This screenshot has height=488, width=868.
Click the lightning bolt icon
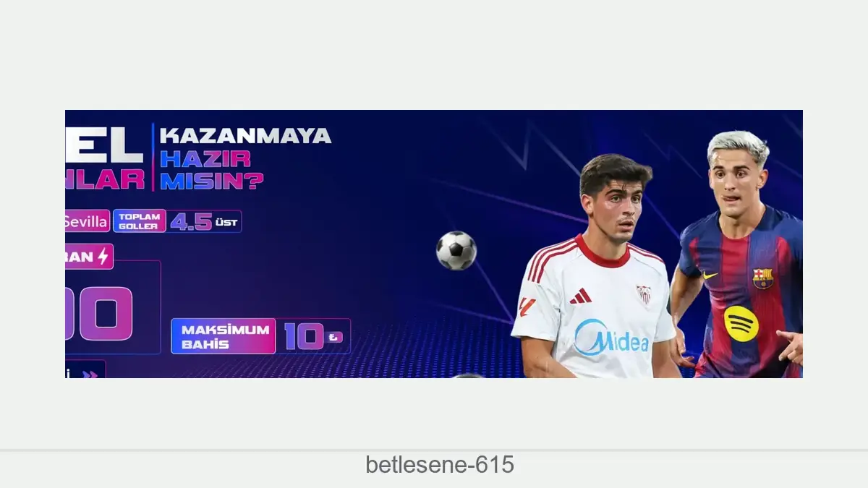tap(102, 257)
